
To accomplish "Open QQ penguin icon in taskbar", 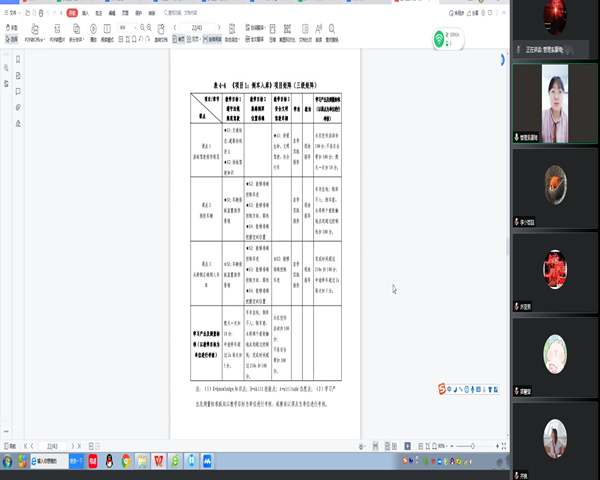I will (107, 461).
